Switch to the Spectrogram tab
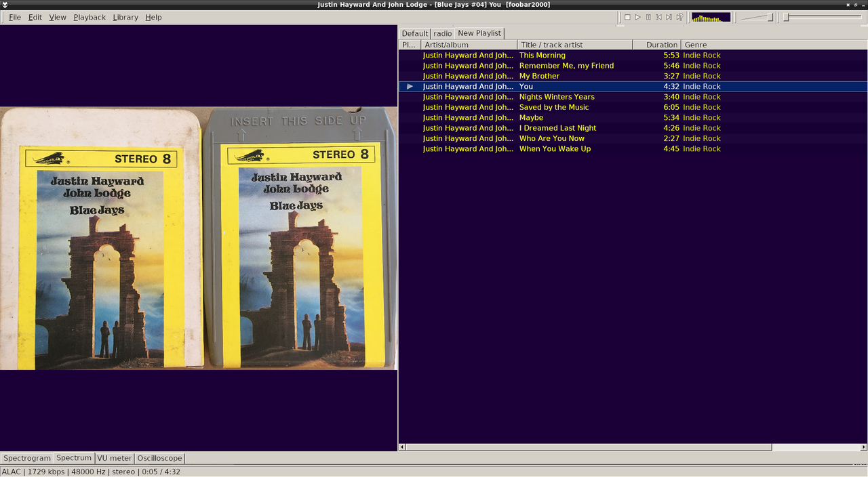The width and height of the screenshot is (868, 477). (27, 458)
